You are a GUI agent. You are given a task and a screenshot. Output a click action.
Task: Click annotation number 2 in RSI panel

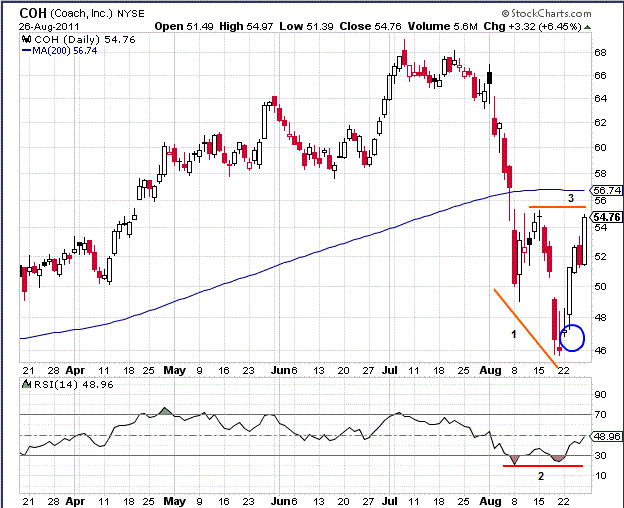540,476
